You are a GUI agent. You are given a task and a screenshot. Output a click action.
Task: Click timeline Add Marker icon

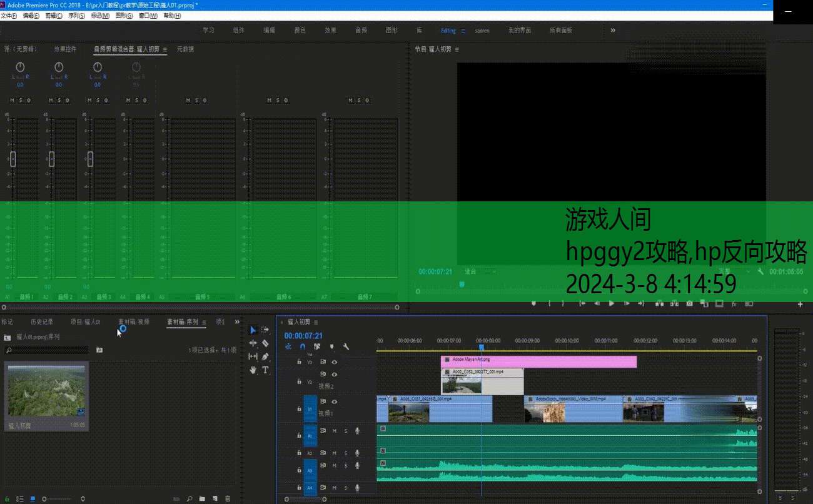(331, 346)
